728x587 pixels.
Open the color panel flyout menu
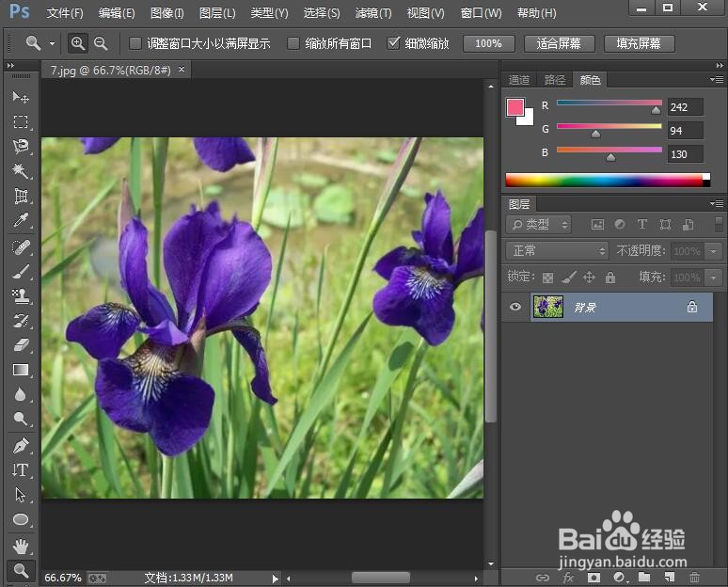pyautogui.click(x=717, y=79)
